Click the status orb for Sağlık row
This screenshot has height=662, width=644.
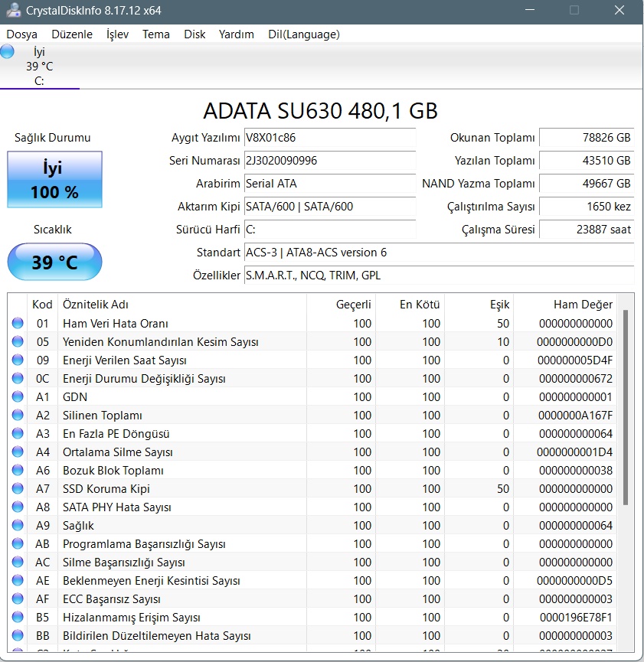[18, 525]
